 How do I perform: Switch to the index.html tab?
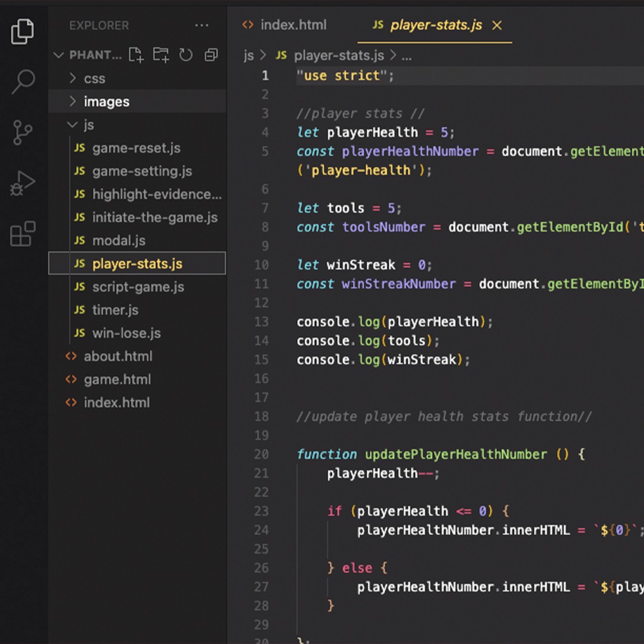coord(284,25)
